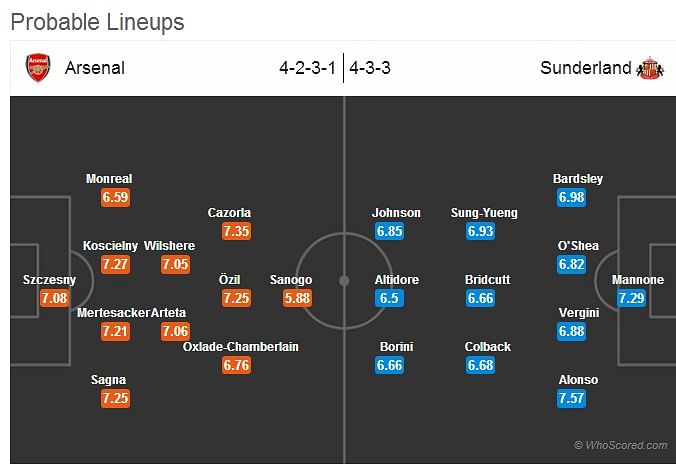The width and height of the screenshot is (676, 466).
Task: Click the 4-2-3-1 formation label
Action: 307,68
